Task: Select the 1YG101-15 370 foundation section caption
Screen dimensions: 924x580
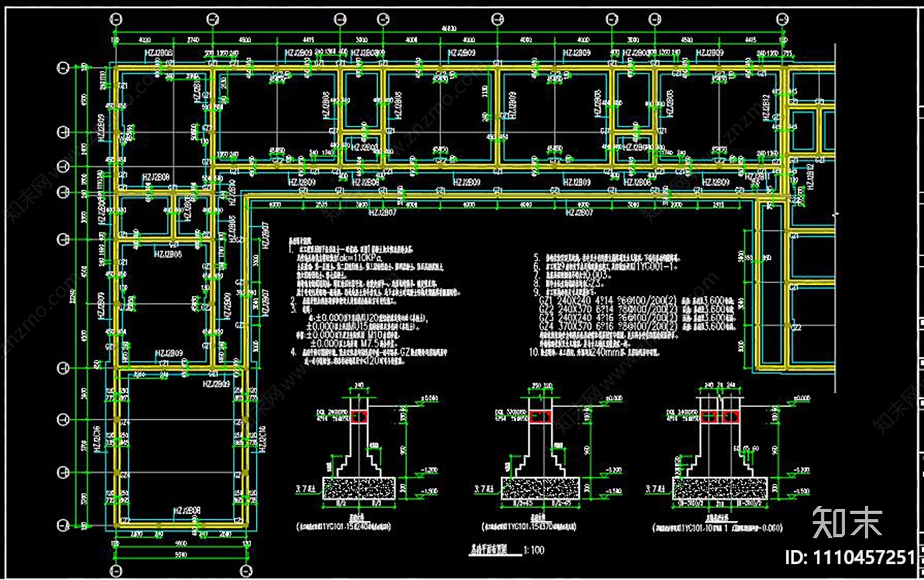Action: [528, 527]
